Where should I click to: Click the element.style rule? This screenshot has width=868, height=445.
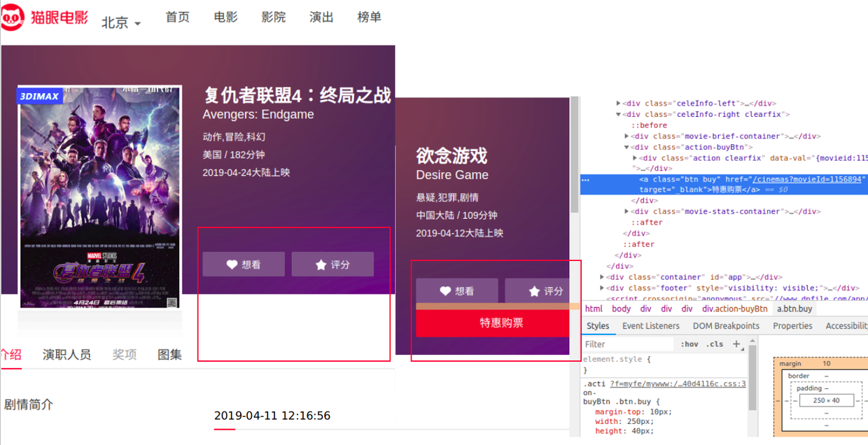pyautogui.click(x=617, y=359)
